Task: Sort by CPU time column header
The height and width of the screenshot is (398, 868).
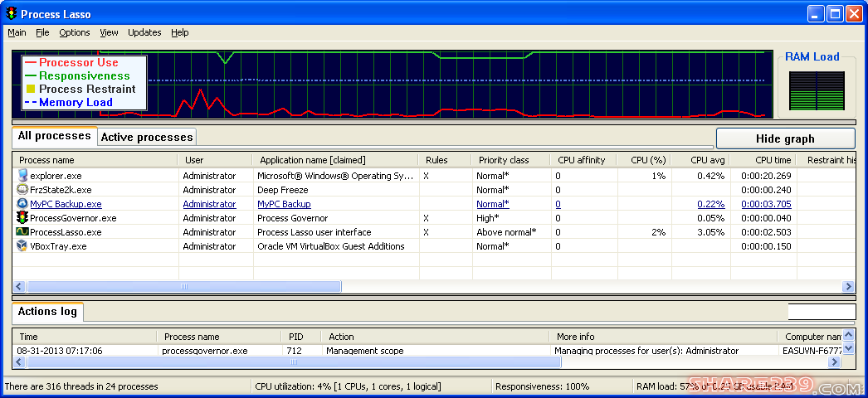Action: point(763,160)
